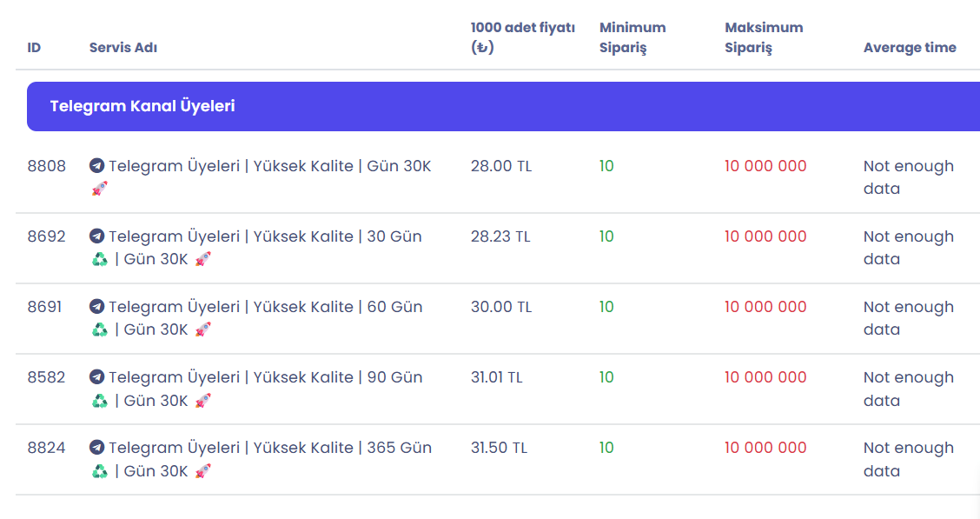Click the Minimum Sipariş column header
This screenshot has width=980, height=519.
point(632,37)
